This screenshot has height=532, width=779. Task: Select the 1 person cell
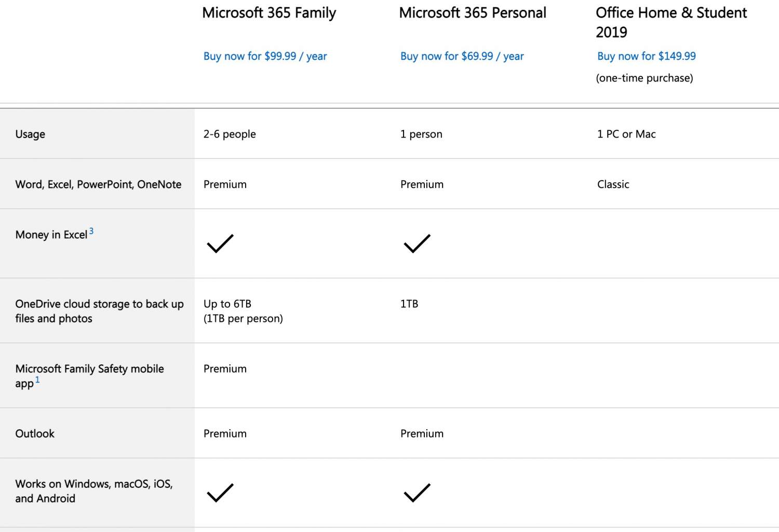tap(421, 134)
